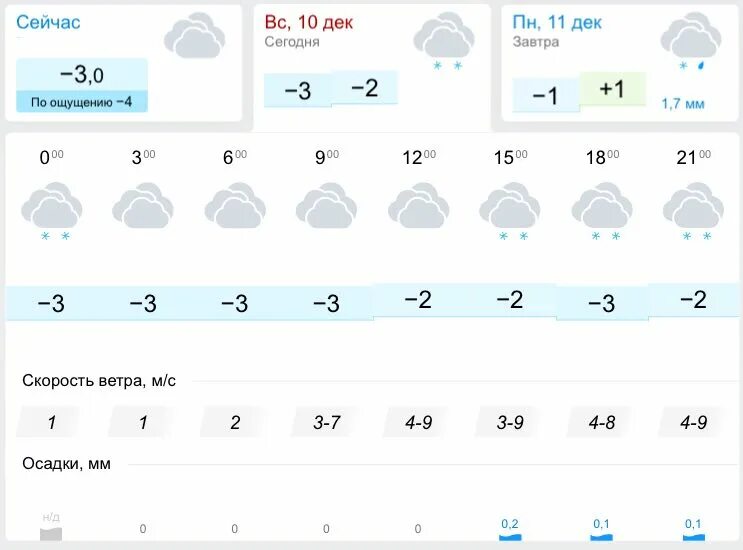Switch to the Вс, 10 дек tab
This screenshot has height=550, width=743.
tap(309, 22)
